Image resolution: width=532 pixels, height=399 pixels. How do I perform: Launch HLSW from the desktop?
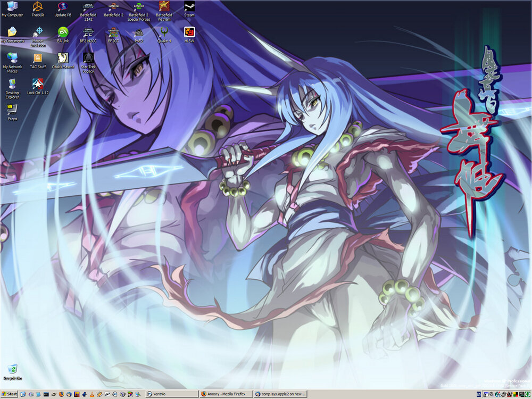click(x=190, y=33)
